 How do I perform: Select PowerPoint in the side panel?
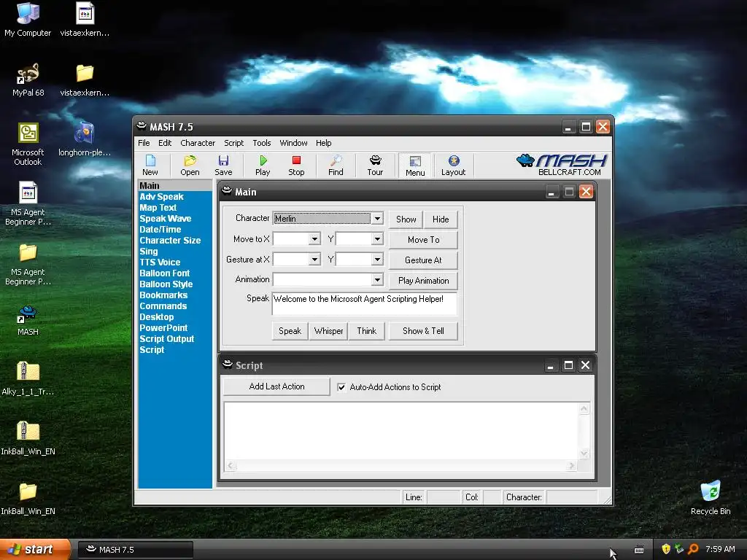point(163,328)
